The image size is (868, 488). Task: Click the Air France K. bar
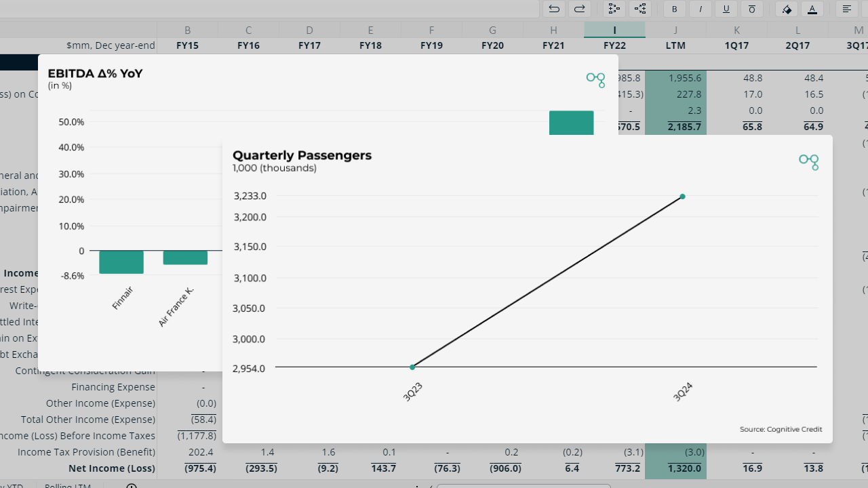click(185, 258)
